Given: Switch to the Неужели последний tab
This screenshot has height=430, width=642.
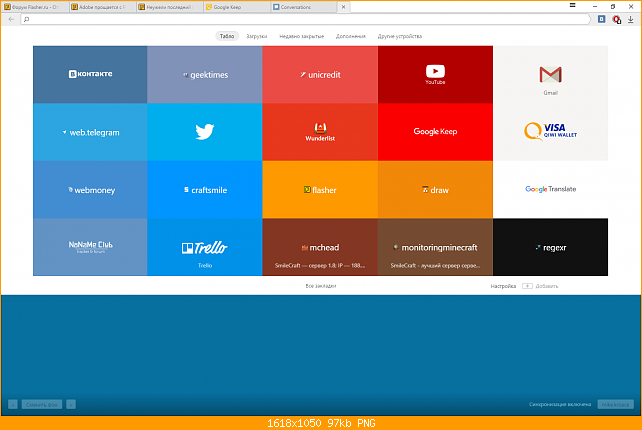Looking at the screenshot, I should pos(170,7).
